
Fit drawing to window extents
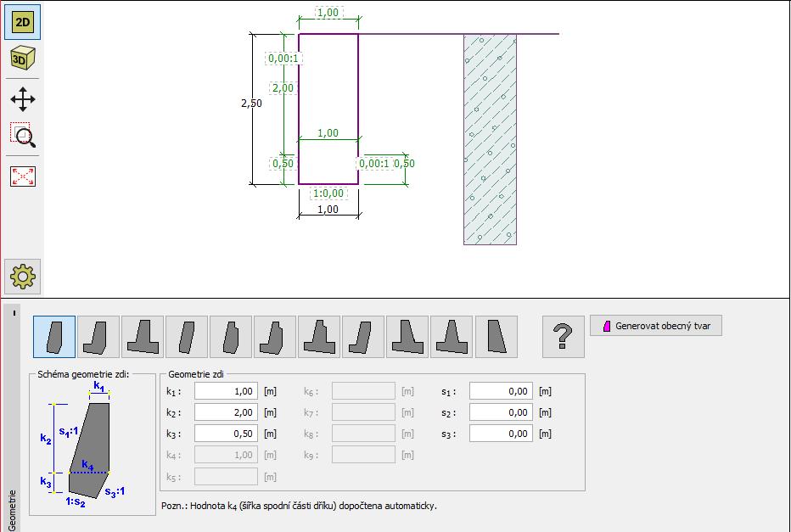click(x=23, y=176)
